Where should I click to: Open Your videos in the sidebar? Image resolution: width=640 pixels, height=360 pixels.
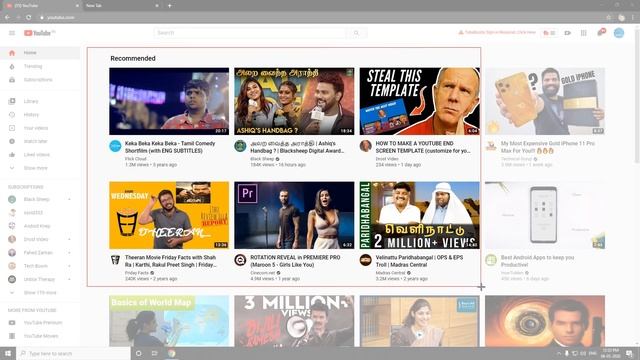point(40,128)
